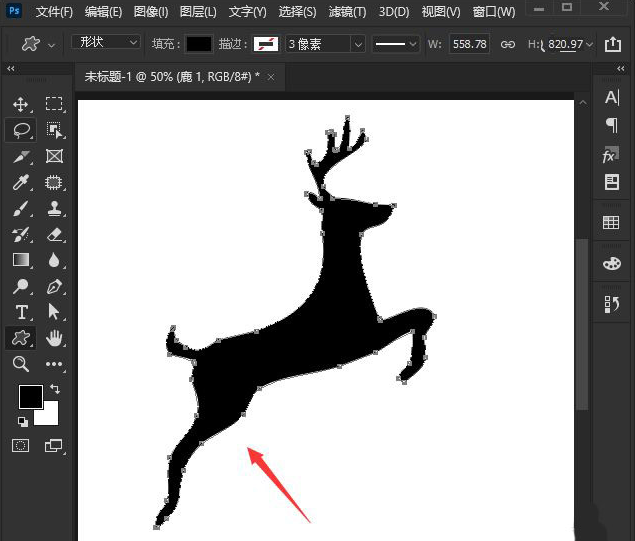Close the 未标题-1 document tab
Screen dimensions: 635x541
click(271, 77)
